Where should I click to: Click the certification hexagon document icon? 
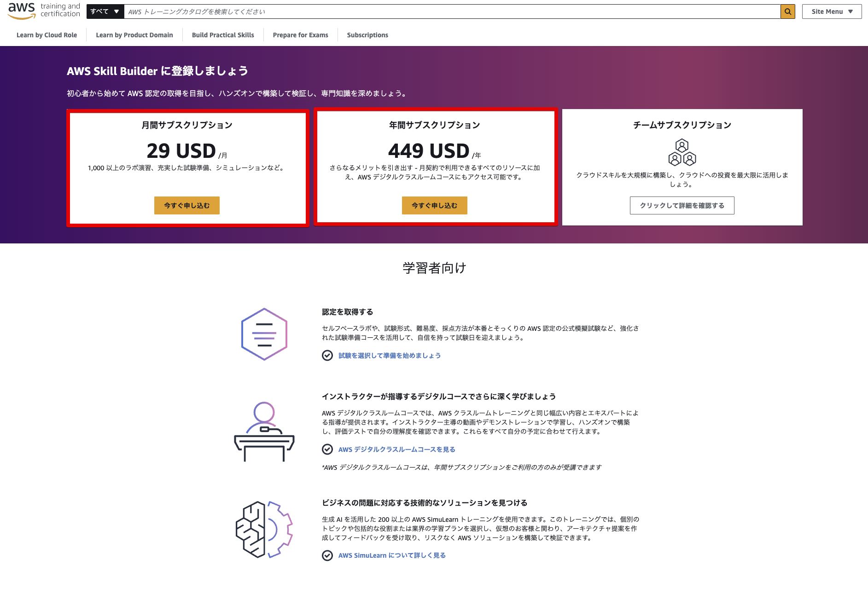point(264,334)
